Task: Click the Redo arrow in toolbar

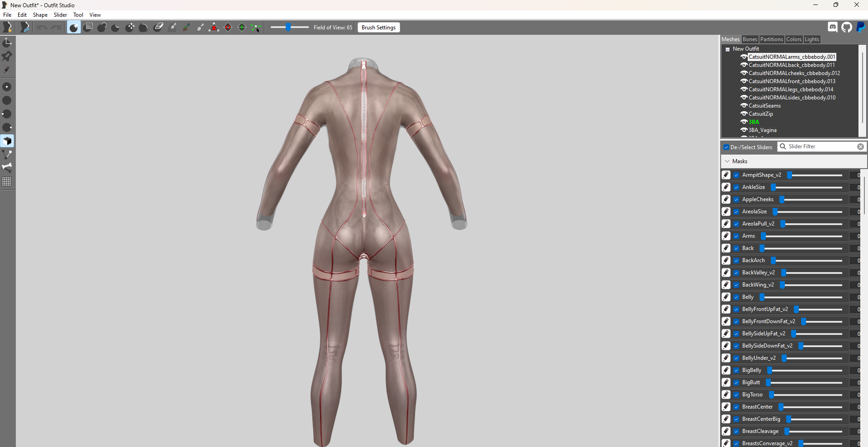Action: click(x=56, y=28)
